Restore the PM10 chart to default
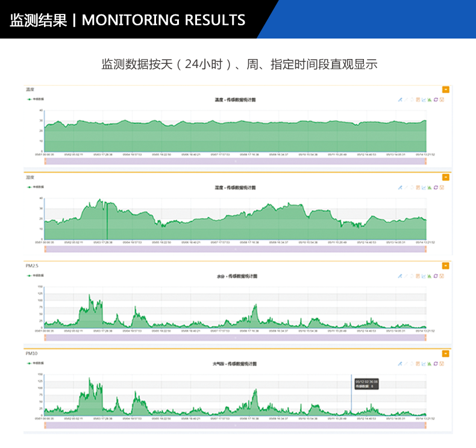The image size is (476, 448). (436, 364)
